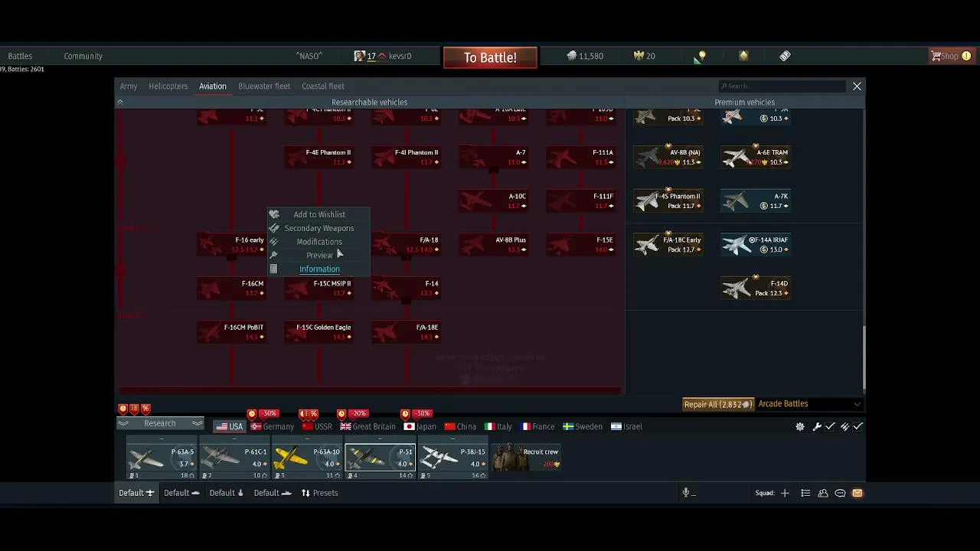Select the F-15E aircraft
The width and height of the screenshot is (980, 551).
click(x=581, y=244)
